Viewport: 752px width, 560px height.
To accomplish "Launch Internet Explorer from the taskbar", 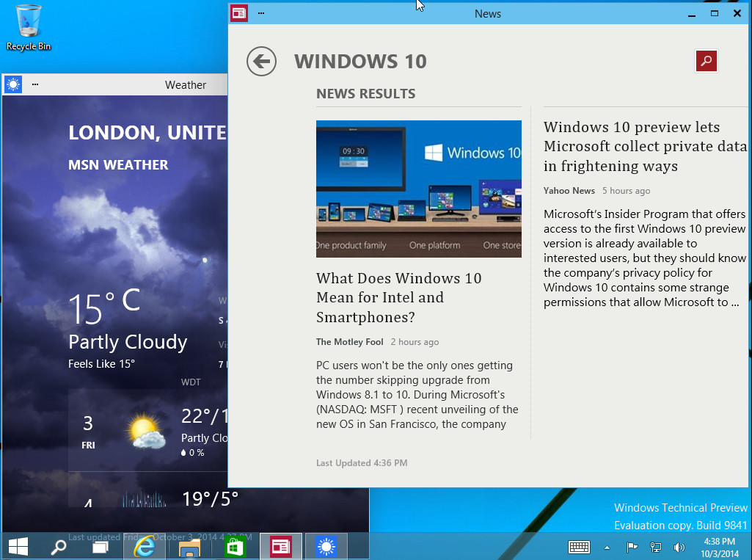I will 145,547.
